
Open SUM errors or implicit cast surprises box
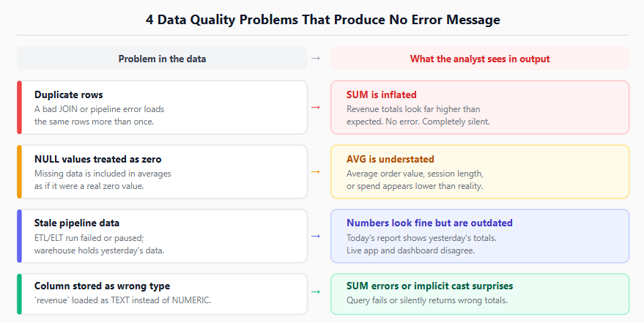(480, 294)
